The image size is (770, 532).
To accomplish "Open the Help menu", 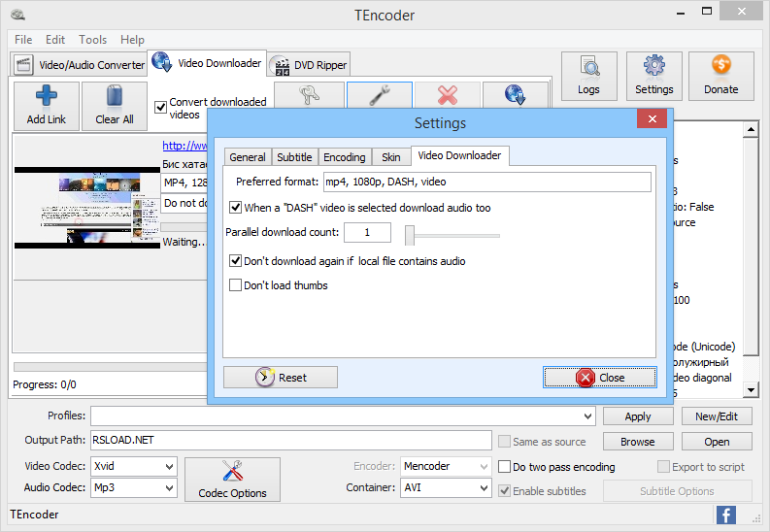I will [132, 40].
